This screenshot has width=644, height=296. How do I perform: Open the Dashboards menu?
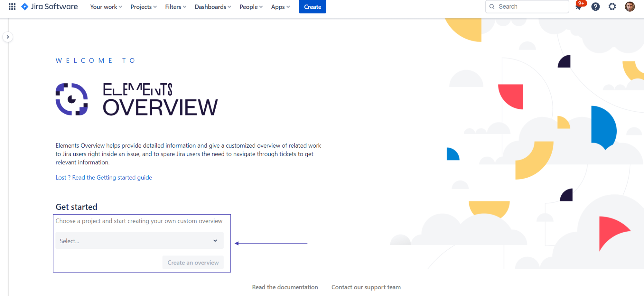[213, 7]
